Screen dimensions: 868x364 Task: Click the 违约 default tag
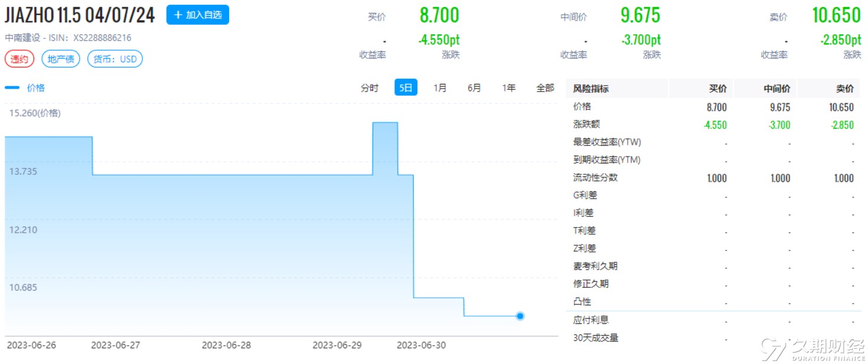(19, 59)
